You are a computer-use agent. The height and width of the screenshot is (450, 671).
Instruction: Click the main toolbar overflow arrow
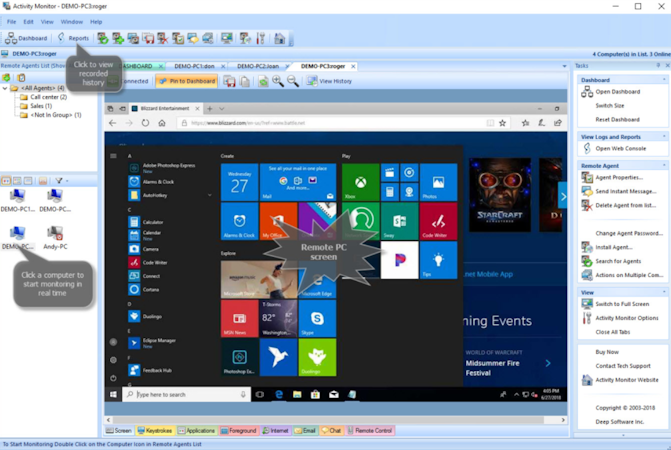[291, 42]
